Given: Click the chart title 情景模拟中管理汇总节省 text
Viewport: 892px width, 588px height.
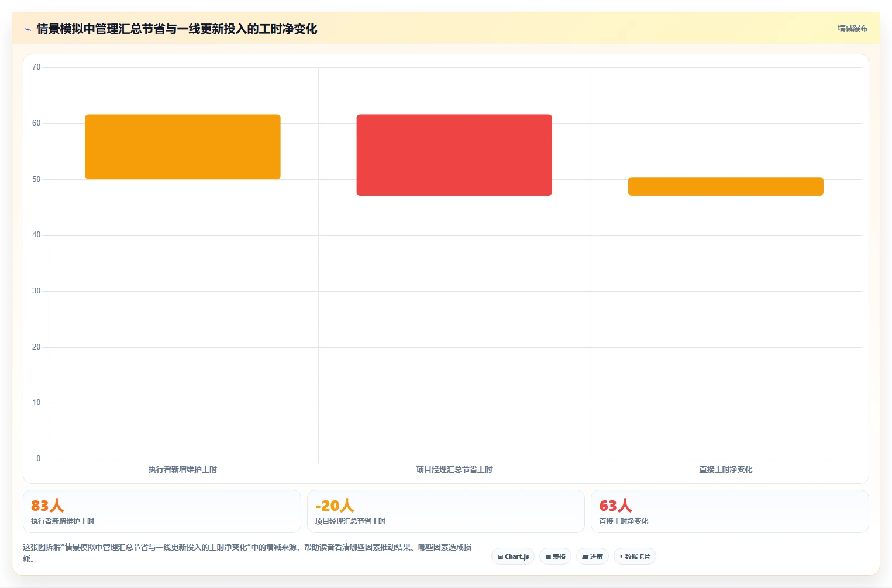Looking at the screenshot, I should 177,29.
